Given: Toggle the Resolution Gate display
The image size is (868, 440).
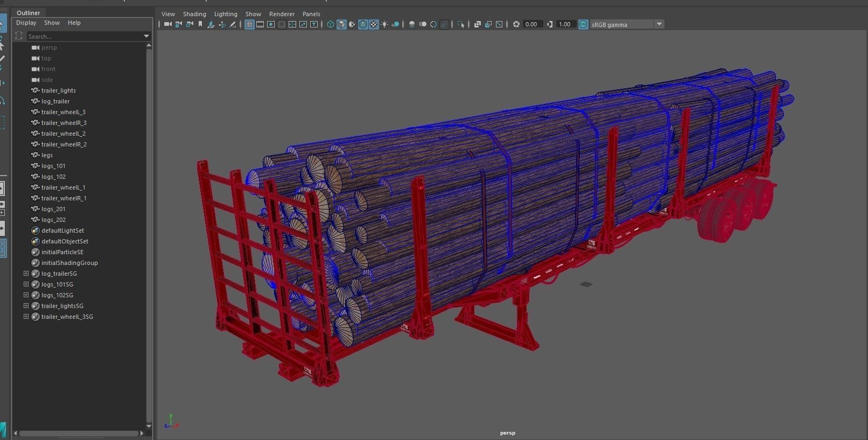Looking at the screenshot, I should 271,24.
